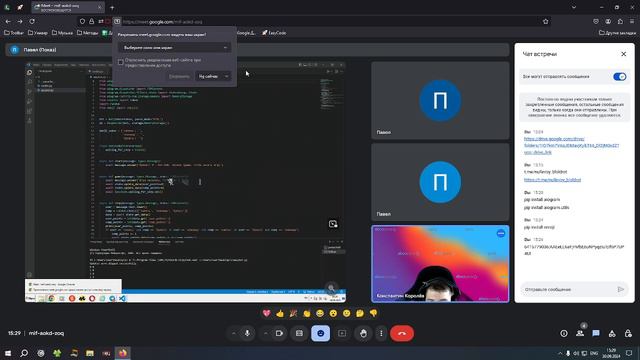Image resolution: width=640 pixels, height=360 pixels.
Task: Open the Методы bookmarks folder
Action: point(88,33)
